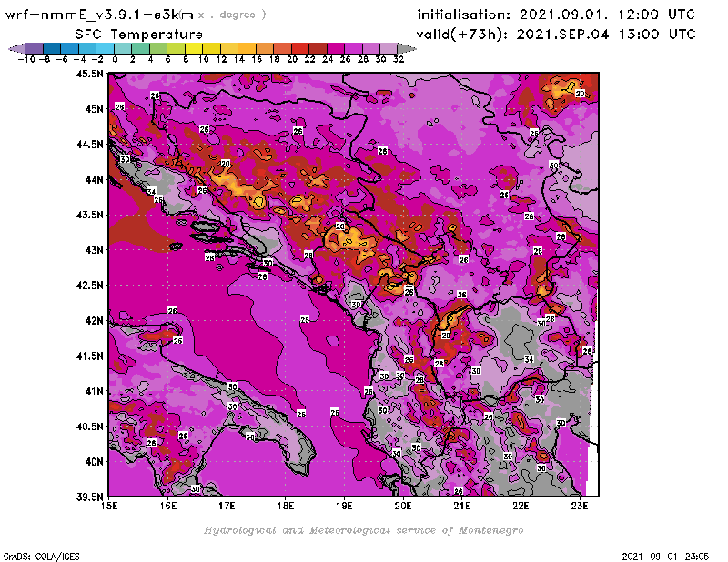Viewport: 728px width, 562px height.
Task: Click the '18E' longitude label
Action: click(286, 506)
